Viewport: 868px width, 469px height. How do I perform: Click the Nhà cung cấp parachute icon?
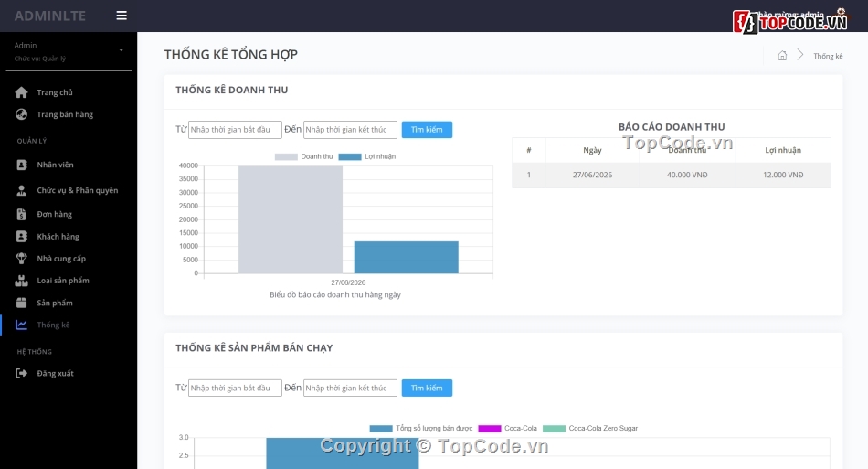[x=22, y=259]
